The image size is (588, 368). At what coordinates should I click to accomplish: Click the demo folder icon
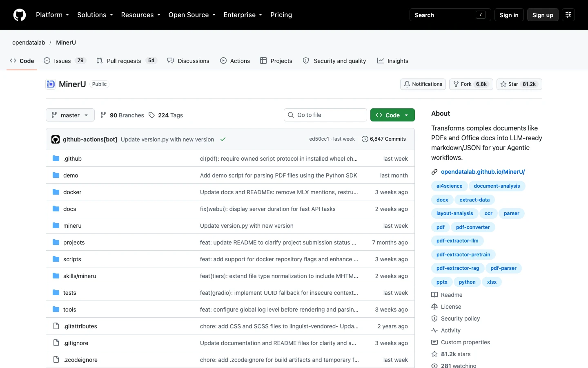click(x=56, y=175)
